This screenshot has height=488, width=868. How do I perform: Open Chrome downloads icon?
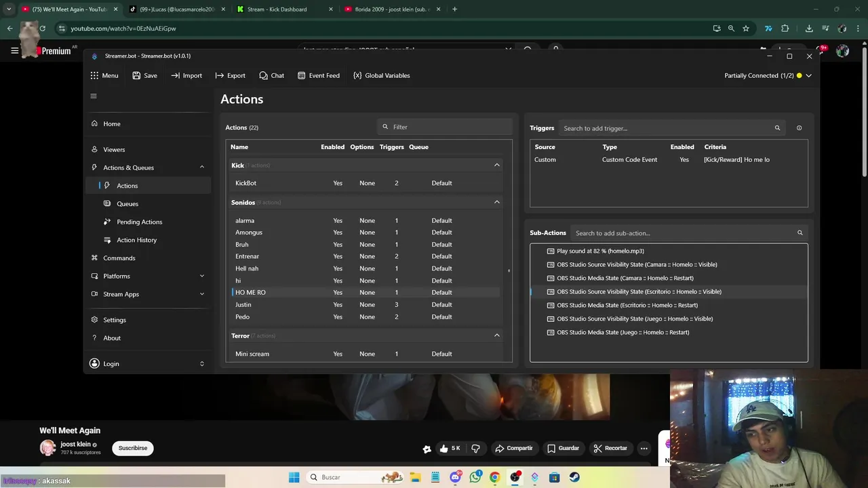pyautogui.click(x=809, y=28)
